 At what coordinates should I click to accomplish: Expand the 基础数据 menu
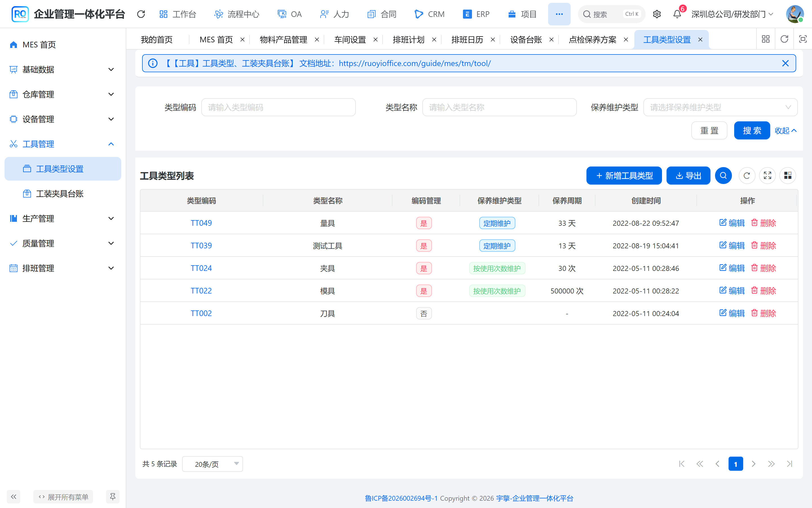point(63,69)
